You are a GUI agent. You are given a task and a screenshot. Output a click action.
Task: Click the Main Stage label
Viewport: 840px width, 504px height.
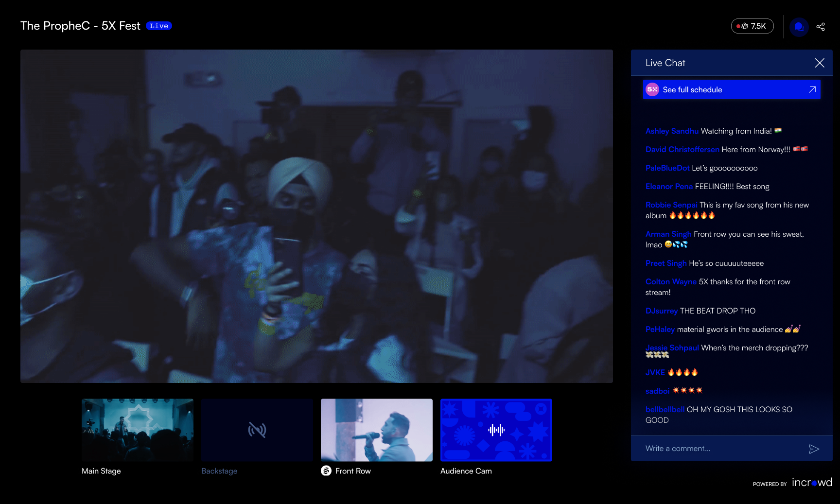[x=101, y=471]
